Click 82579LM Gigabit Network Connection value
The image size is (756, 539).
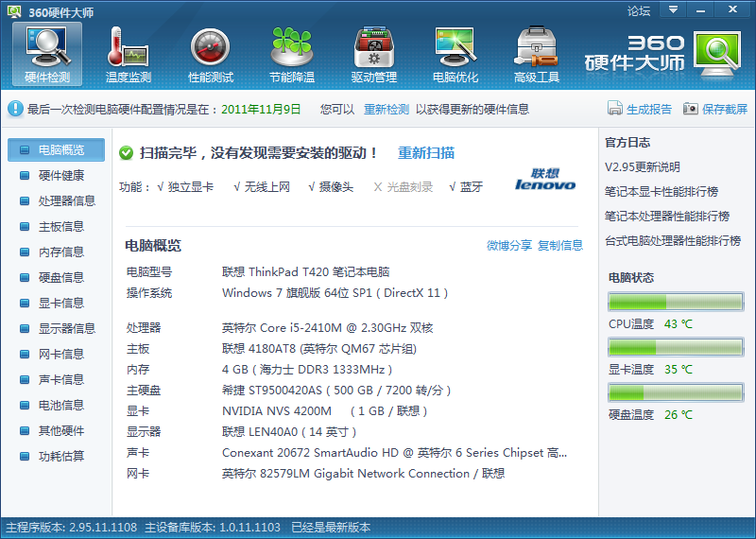coord(363,474)
